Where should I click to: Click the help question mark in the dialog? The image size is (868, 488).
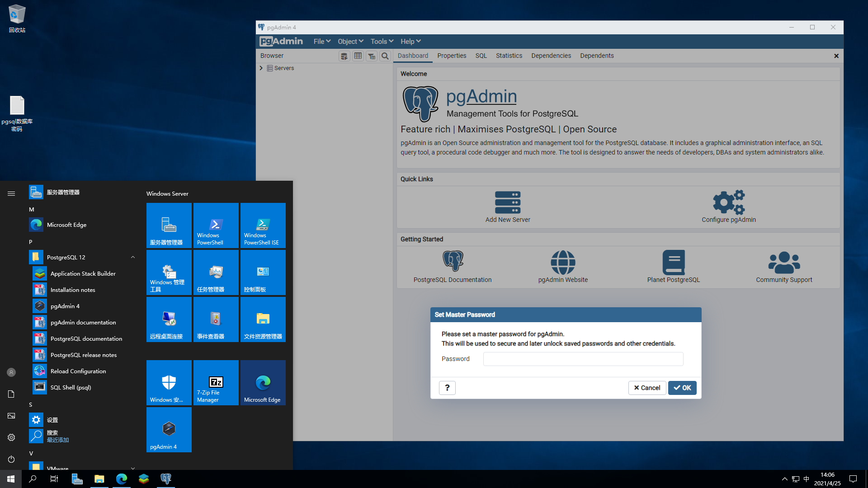(x=447, y=388)
